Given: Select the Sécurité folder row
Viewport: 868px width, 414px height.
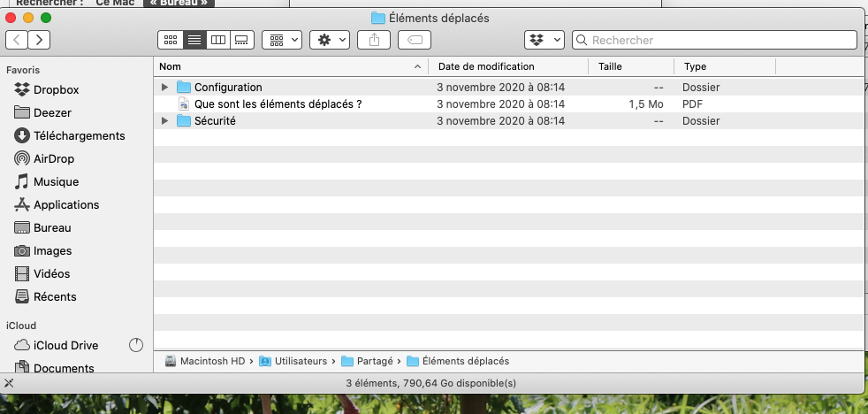Looking at the screenshot, I should click(x=508, y=121).
